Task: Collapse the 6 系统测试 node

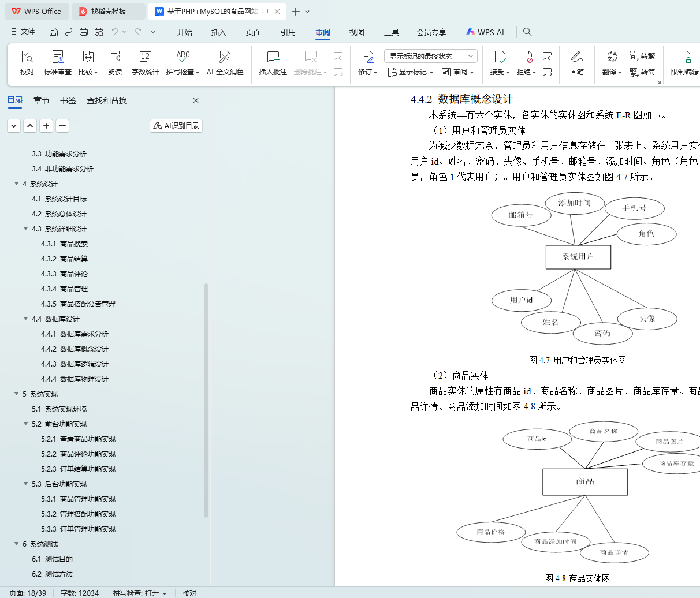Action: [17, 544]
